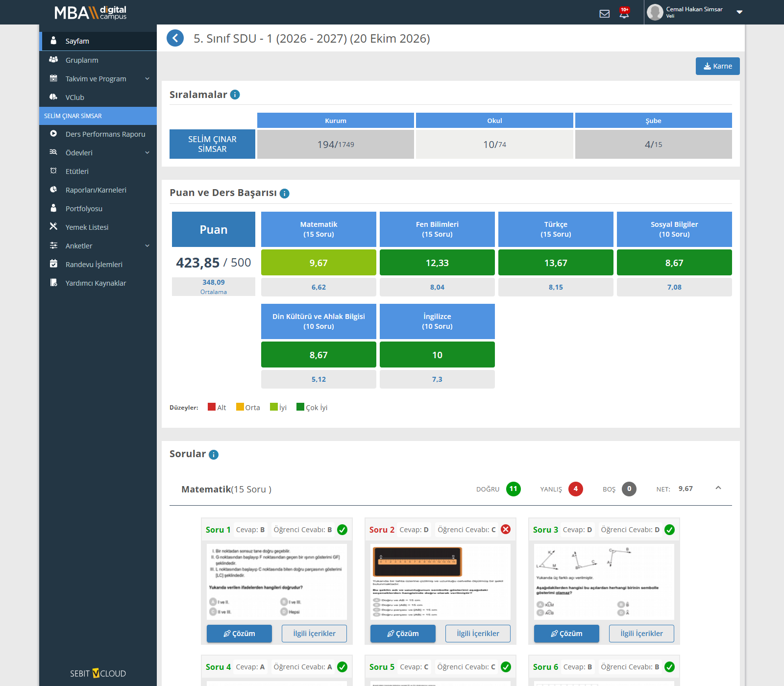This screenshot has width=784, height=686.
Task: Expand Takvim ve Program submenu
Action: (147, 78)
